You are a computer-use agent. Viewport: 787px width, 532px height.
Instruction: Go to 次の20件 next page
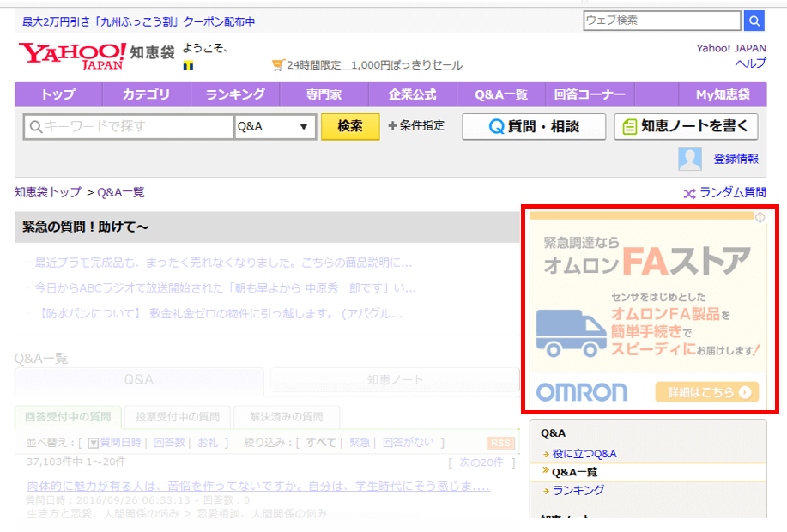point(481,462)
